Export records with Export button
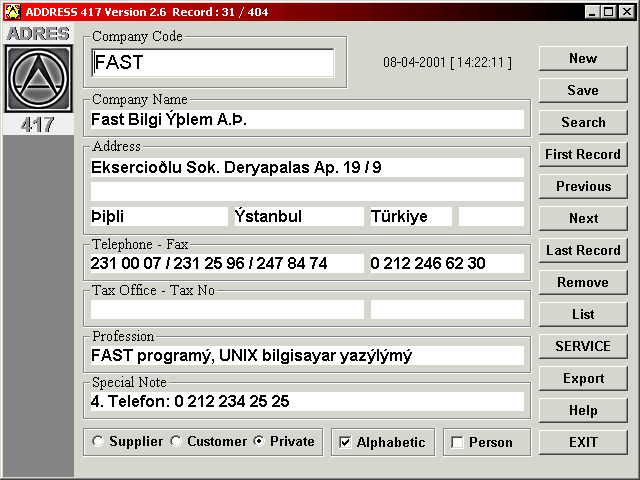Viewport: 640px width, 480px height. [583, 378]
